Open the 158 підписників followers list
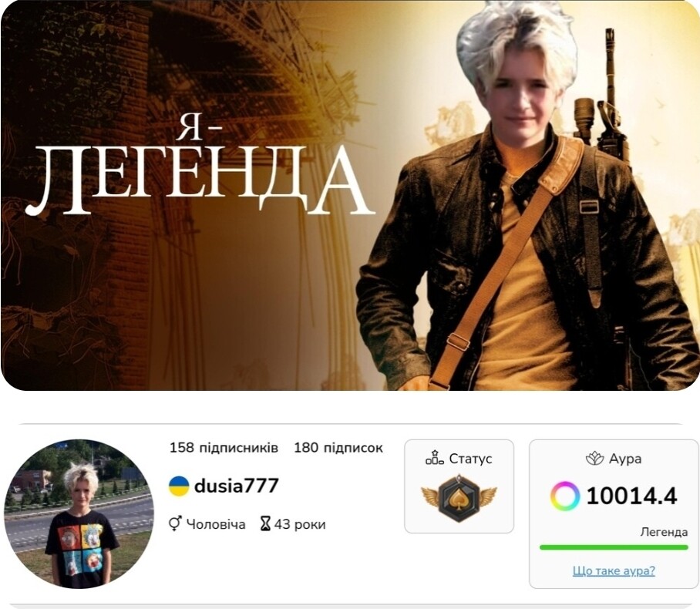Screen dimensions: 700x609 (224, 448)
